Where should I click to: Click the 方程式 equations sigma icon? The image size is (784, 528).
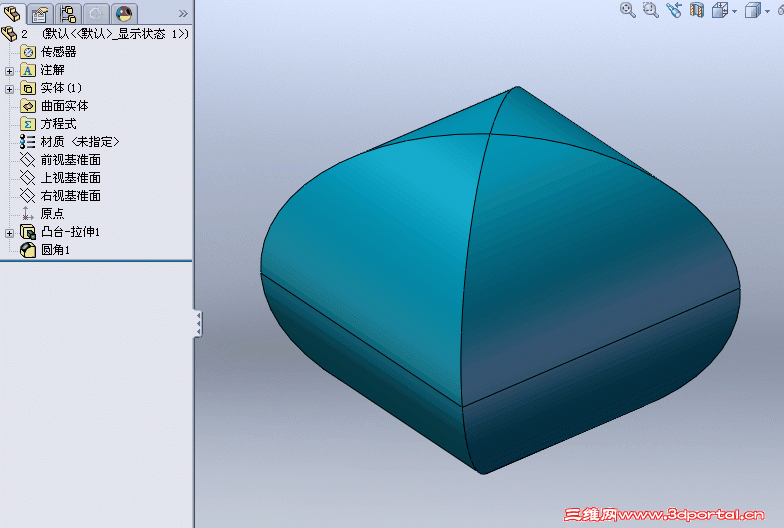(x=28, y=124)
